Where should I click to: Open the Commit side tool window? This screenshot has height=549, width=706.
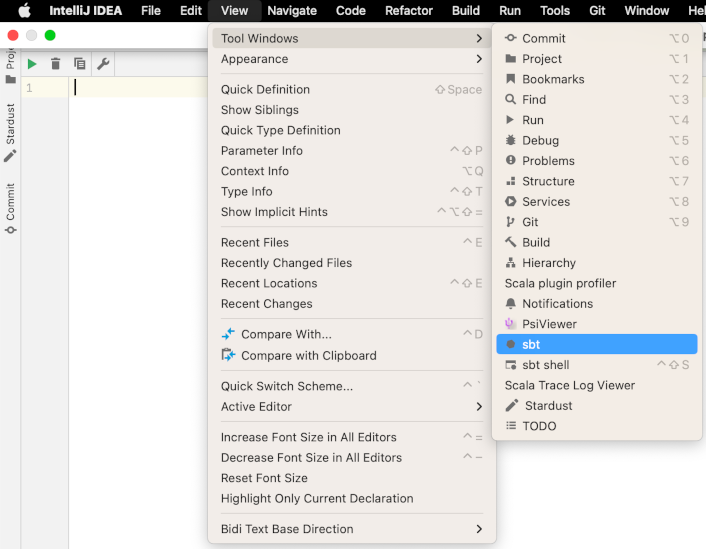point(11,208)
